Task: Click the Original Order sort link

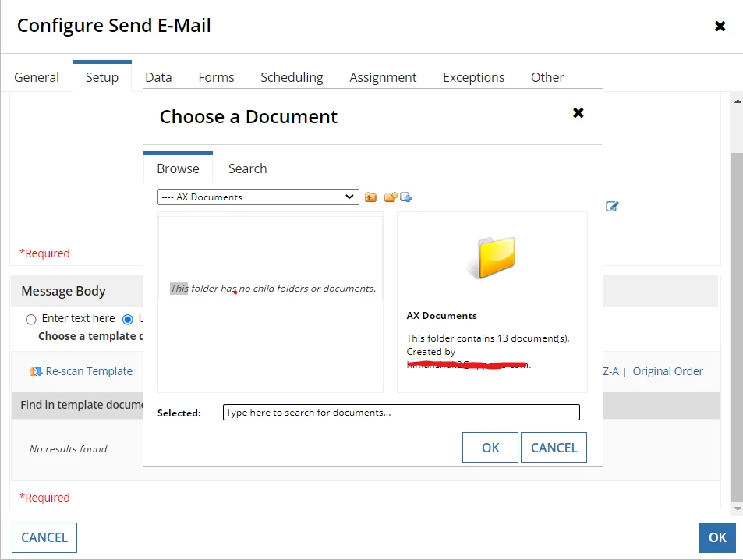Action: (x=667, y=371)
